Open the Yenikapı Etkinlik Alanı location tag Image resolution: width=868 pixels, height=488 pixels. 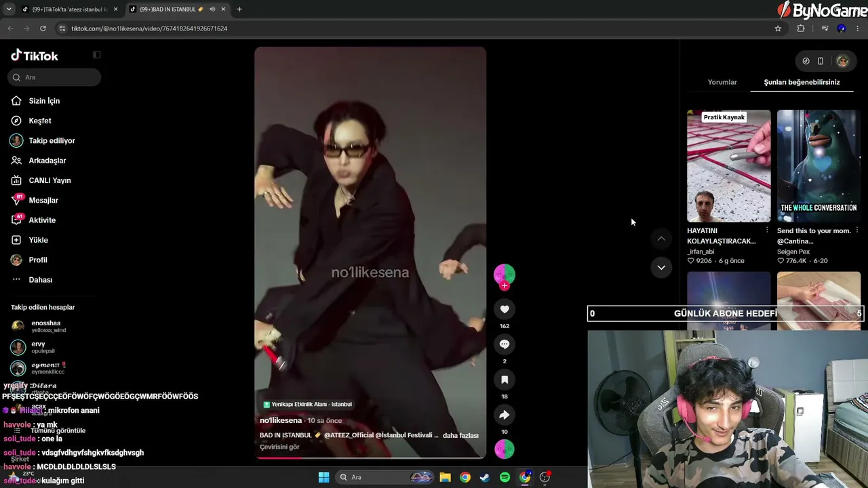pyautogui.click(x=307, y=405)
